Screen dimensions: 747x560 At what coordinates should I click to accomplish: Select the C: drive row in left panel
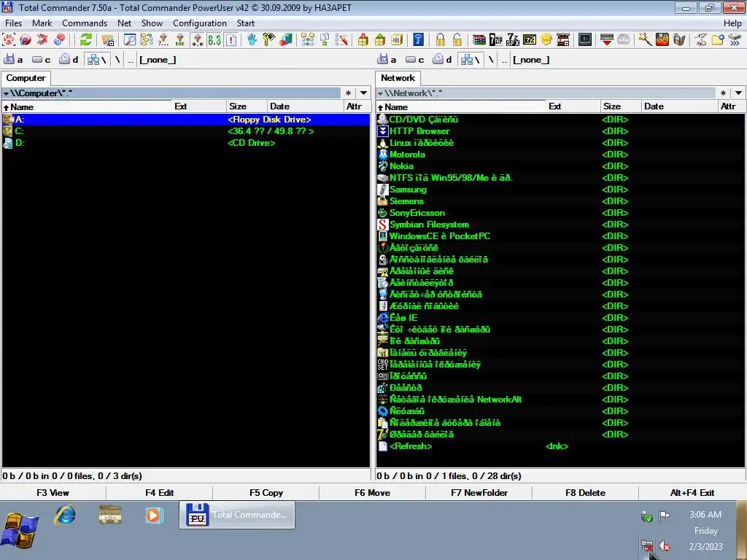click(186, 131)
